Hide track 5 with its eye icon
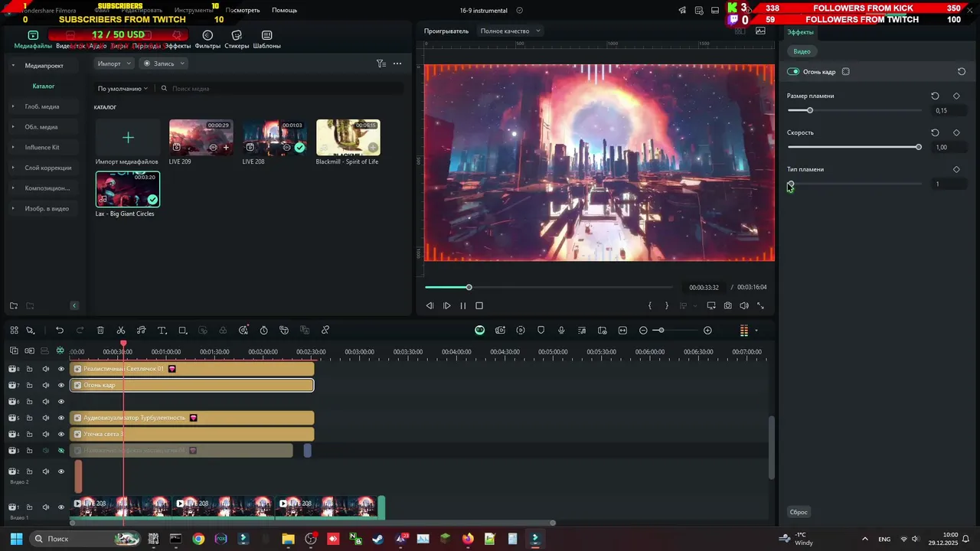Image resolution: width=980 pixels, height=551 pixels. pos(61,418)
